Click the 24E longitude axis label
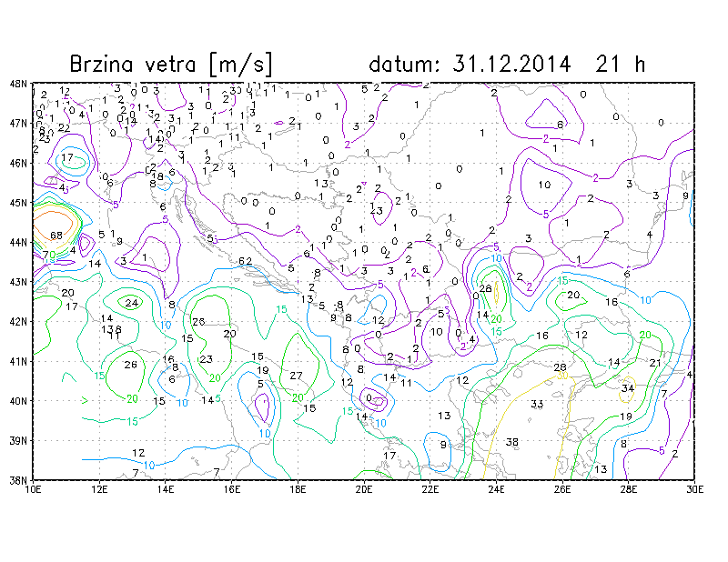 496,489
